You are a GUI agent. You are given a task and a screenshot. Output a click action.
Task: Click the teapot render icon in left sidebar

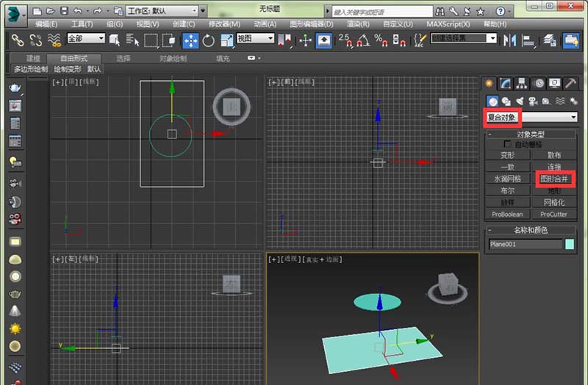coord(15,88)
